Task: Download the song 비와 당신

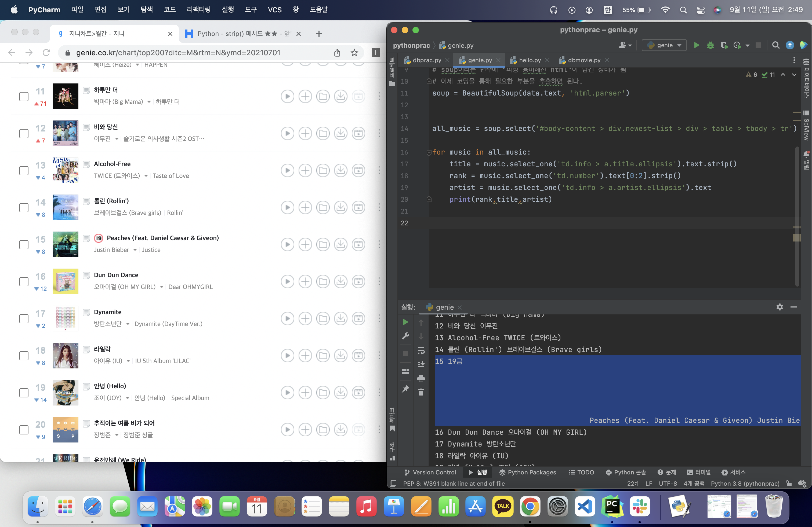Action: point(340,133)
